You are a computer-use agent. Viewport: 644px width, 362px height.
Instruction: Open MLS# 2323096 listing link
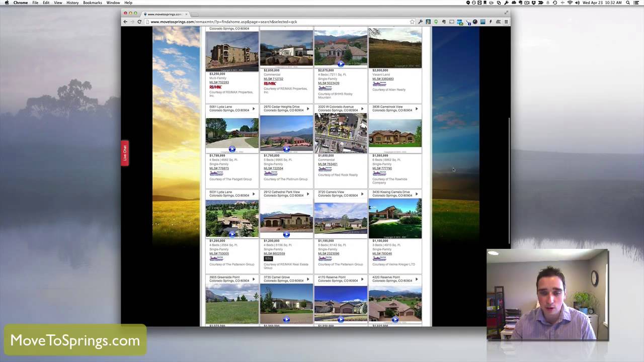click(329, 253)
